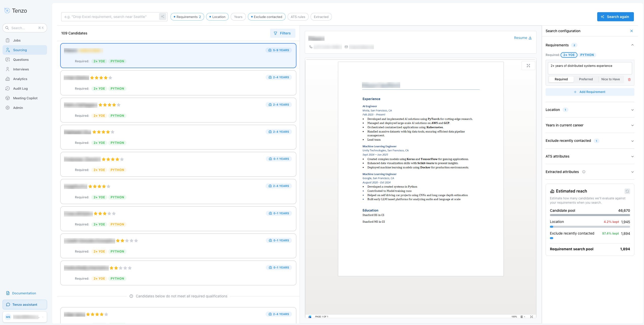The height and width of the screenshot is (325, 644).
Task: Open the Jobs menu item
Action: tap(25, 40)
